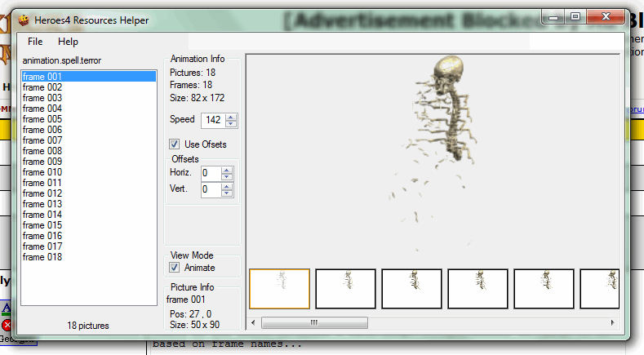This screenshot has width=644, height=355.
Task: Click the thumbnail strip horizontal scrollbar thumb
Action: [x=314, y=323]
